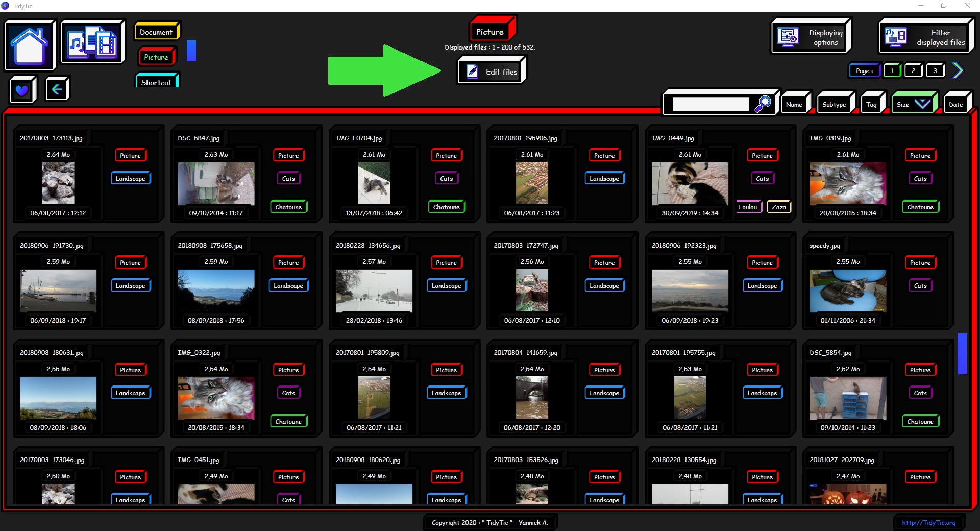Click Chatoune tag on DSC_5854.jpg
The width and height of the screenshot is (980, 531).
[920, 421]
